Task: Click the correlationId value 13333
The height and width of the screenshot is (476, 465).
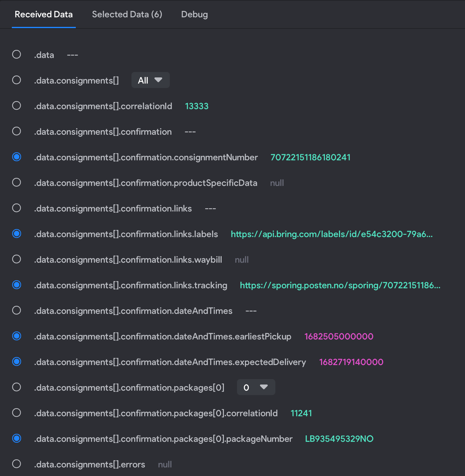Action: point(197,106)
